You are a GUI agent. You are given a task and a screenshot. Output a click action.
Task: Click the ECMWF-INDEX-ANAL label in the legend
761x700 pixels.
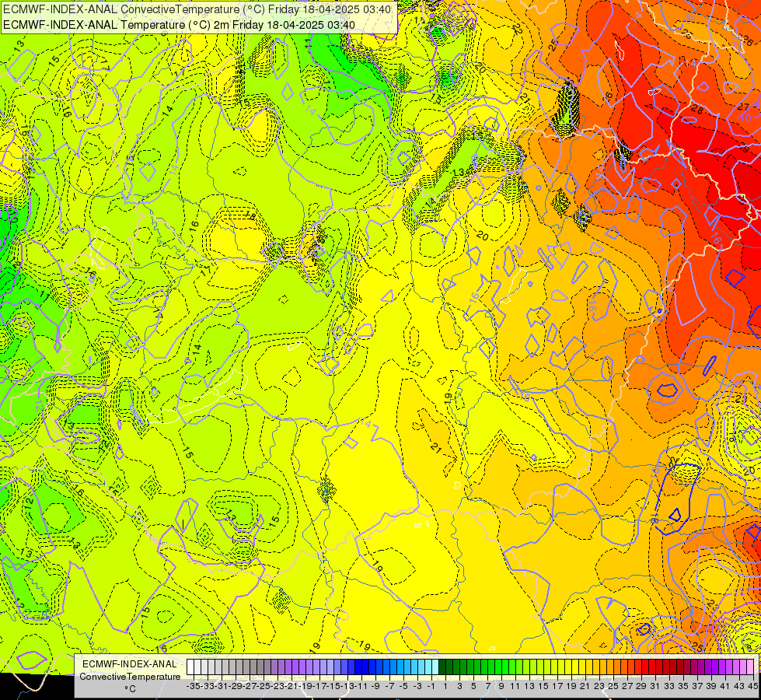tap(130, 664)
